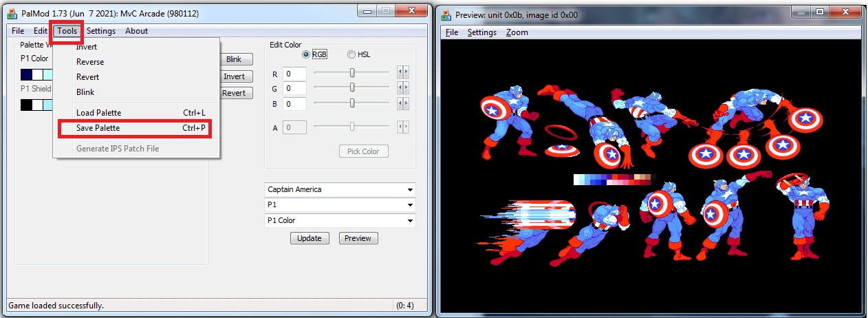This screenshot has width=868, height=318.
Task: Select dark navy swatch in P1 Color
Action: (26, 74)
